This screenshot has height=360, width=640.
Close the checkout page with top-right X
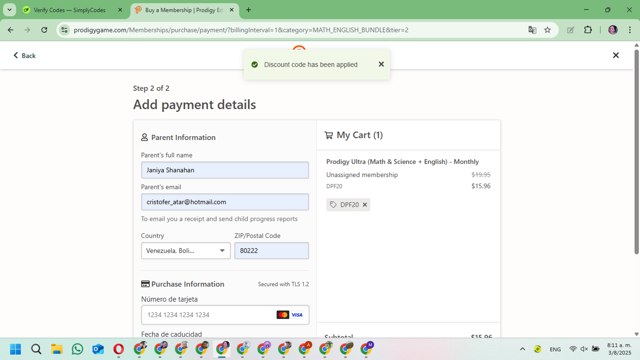616,55
